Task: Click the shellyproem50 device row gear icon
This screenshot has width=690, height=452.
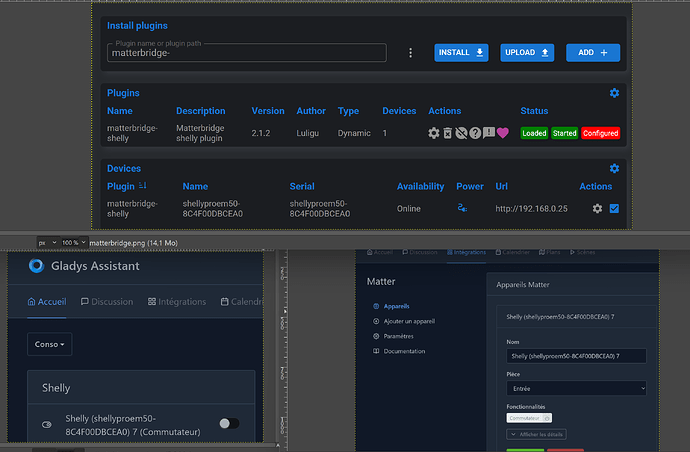Action: pyautogui.click(x=597, y=208)
